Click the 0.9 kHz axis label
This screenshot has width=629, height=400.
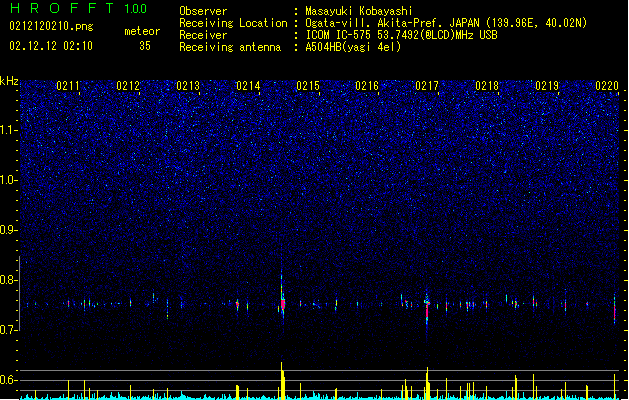pyautogui.click(x=8, y=230)
